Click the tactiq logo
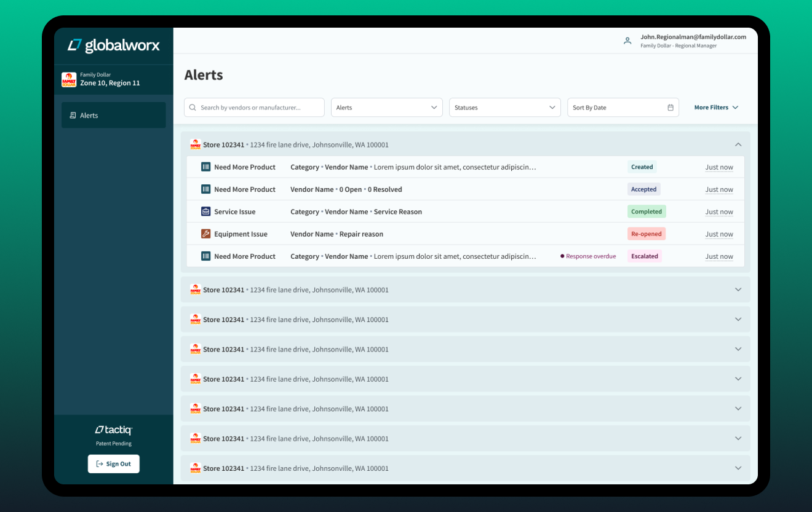 (113, 430)
